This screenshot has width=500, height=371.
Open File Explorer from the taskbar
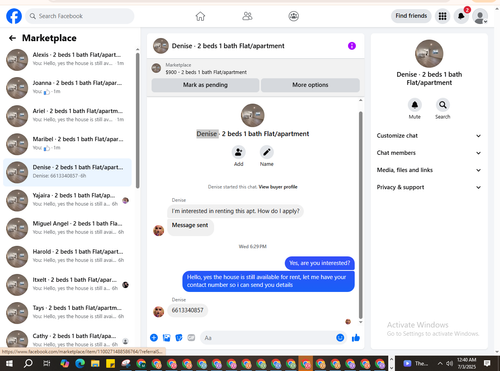coord(95,363)
